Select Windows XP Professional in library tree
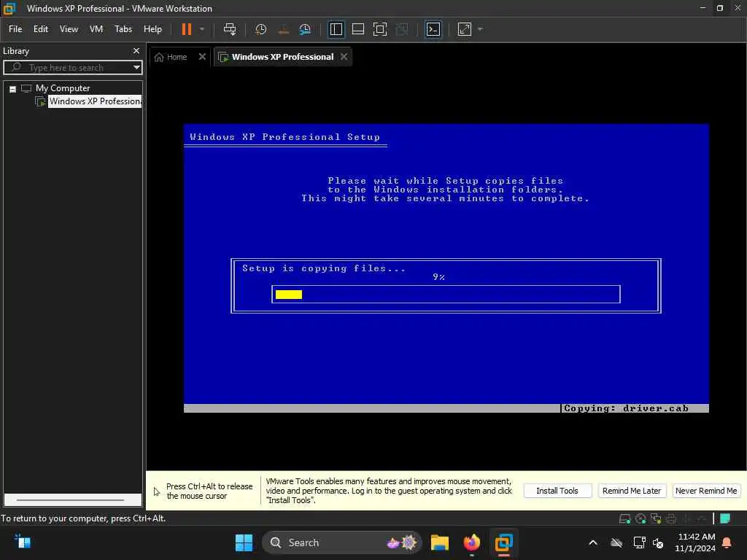This screenshot has width=747, height=560. click(95, 101)
